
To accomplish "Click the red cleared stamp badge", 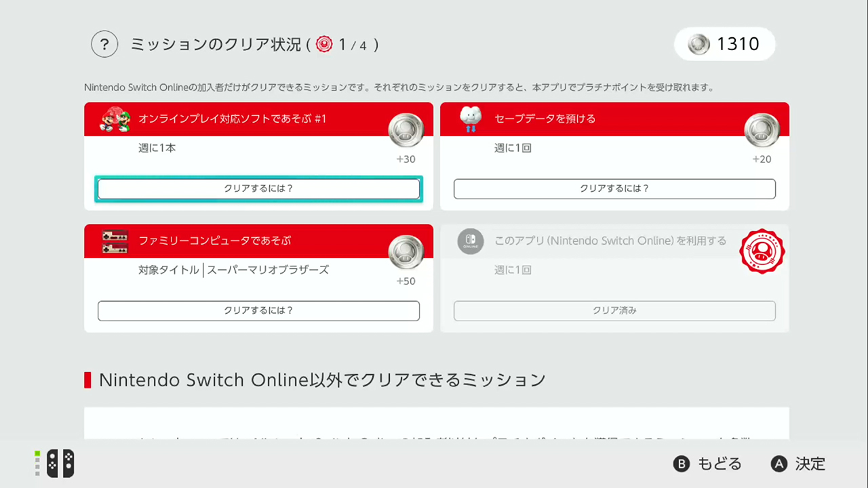I will click(x=762, y=251).
